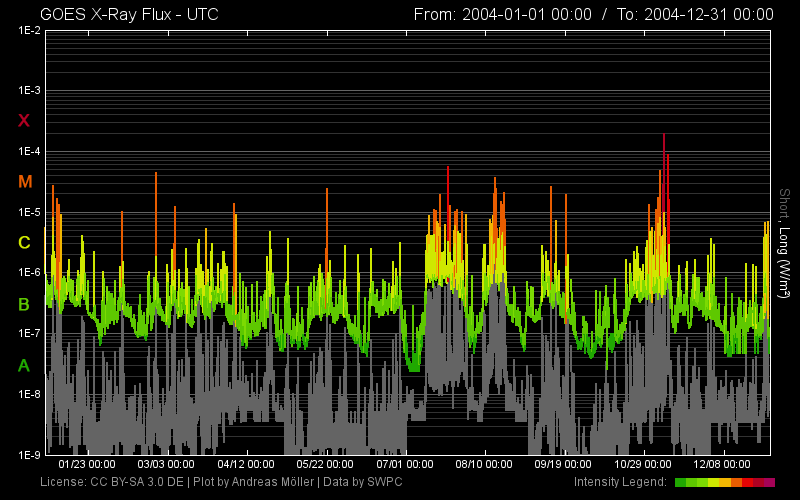
Task: Click the orange M flare class label
Action: point(25,181)
